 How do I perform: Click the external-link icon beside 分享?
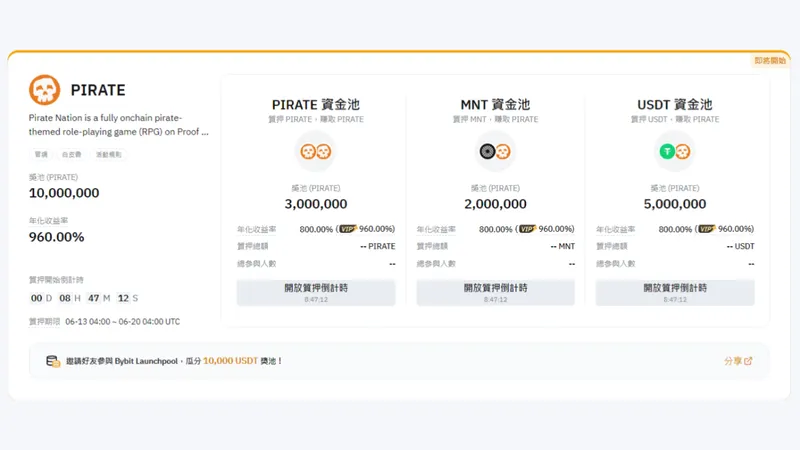pyautogui.click(x=748, y=361)
